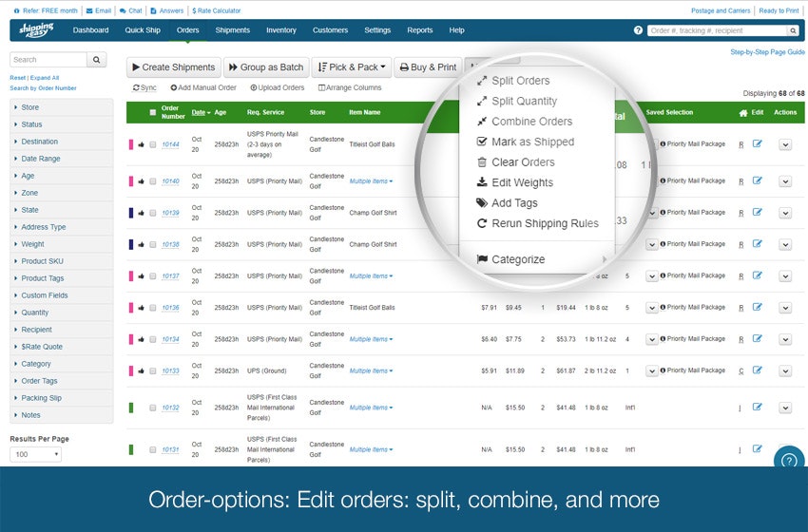
Task: Click Upload Orders link
Action: coord(278,87)
